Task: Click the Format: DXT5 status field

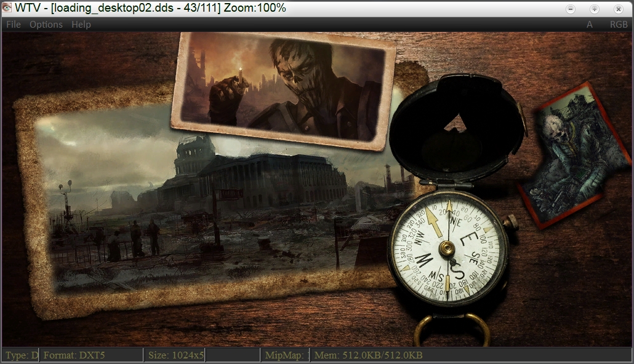Action: [x=91, y=355]
